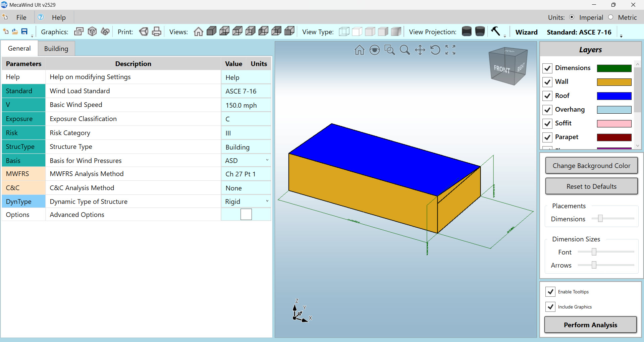The image size is (644, 342).
Task: Click the Font size slider handle
Action: 594,252
